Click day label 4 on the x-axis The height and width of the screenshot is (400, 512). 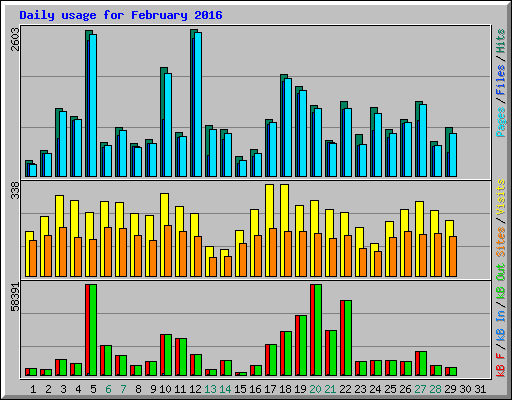pyautogui.click(x=78, y=389)
